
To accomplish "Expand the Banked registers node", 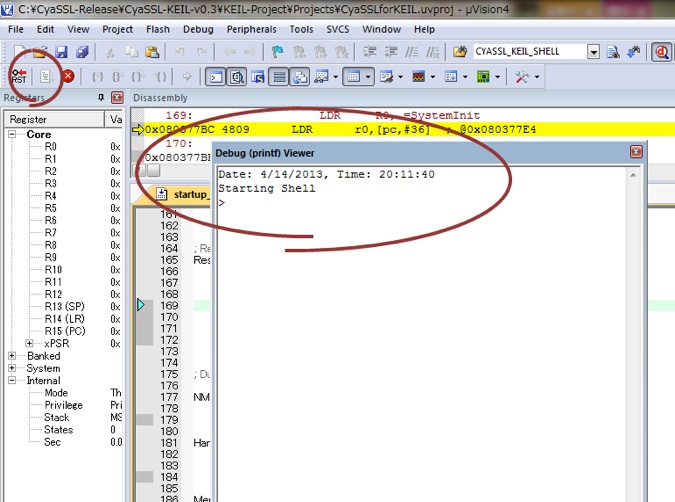I will point(12,356).
